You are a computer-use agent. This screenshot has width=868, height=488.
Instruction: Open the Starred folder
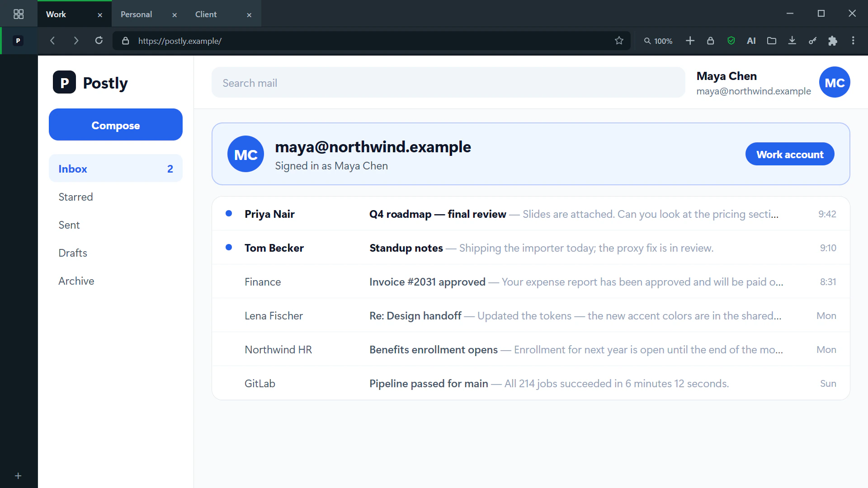(116, 197)
